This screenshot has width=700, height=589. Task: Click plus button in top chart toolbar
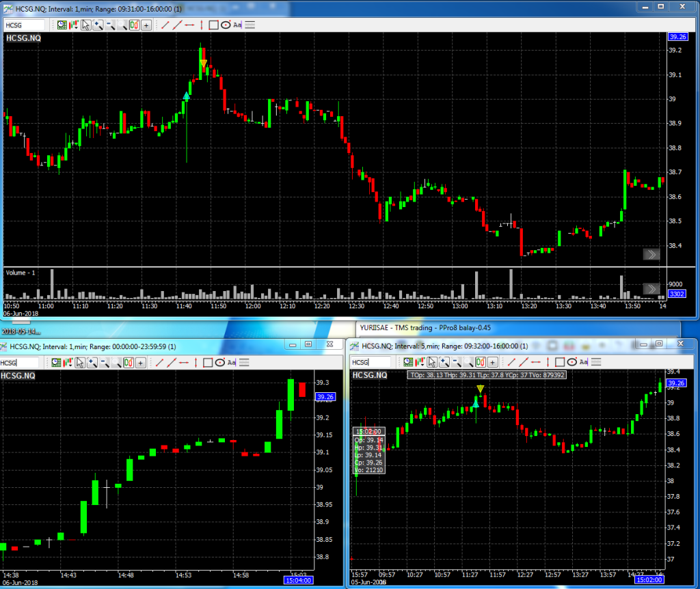click(146, 25)
